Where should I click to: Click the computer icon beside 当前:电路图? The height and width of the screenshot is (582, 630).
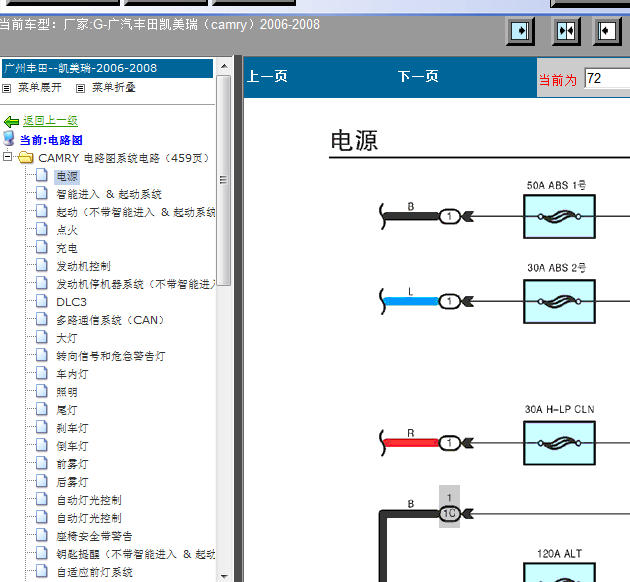click(x=8, y=139)
